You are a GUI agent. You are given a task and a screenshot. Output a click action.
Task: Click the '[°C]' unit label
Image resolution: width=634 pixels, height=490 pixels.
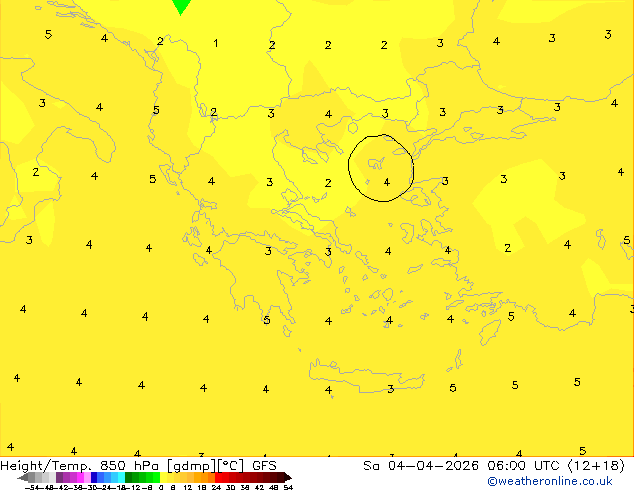231,466
